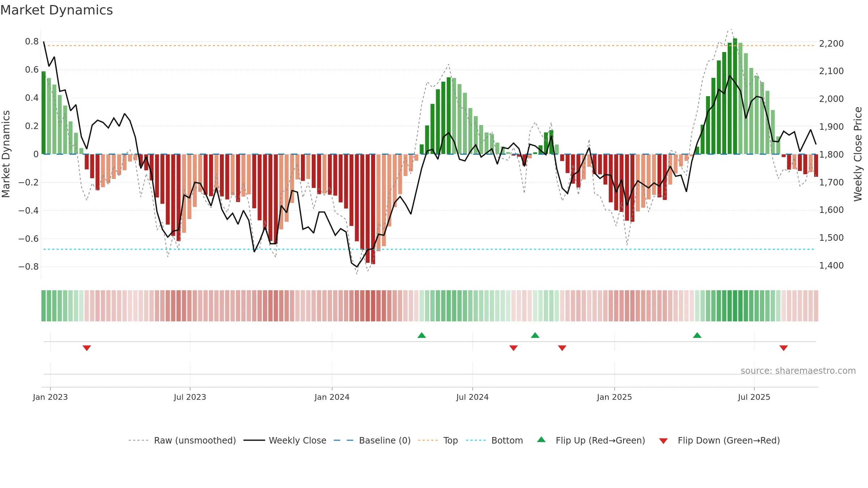Click the Market Dynamics y-axis title
Screen dimensions: 868x488
(6, 154)
